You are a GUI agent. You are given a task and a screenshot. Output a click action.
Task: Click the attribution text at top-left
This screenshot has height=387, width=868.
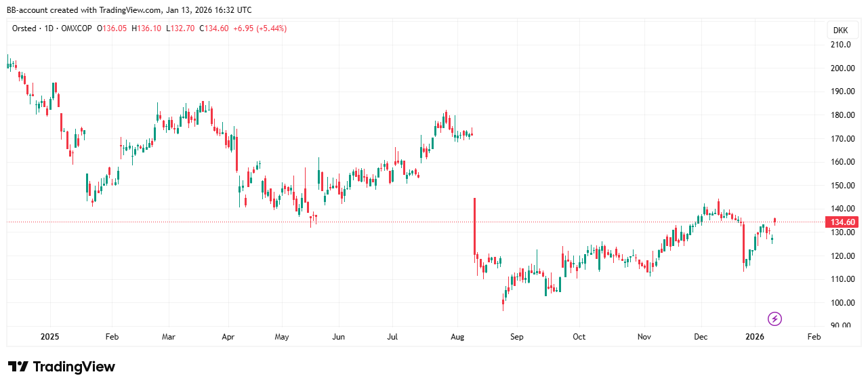[129, 10]
